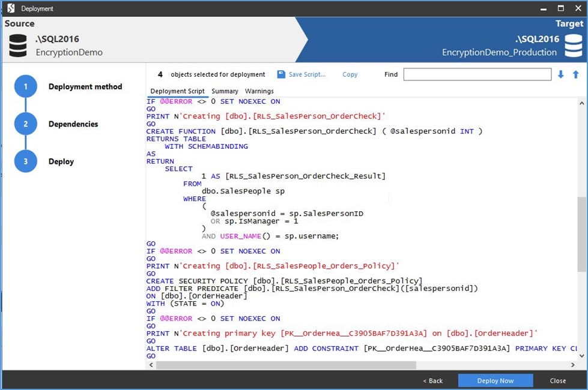Screen dimensions: 588x390
Task: Click the horizontal scrollbar thumb
Action: pos(286,365)
